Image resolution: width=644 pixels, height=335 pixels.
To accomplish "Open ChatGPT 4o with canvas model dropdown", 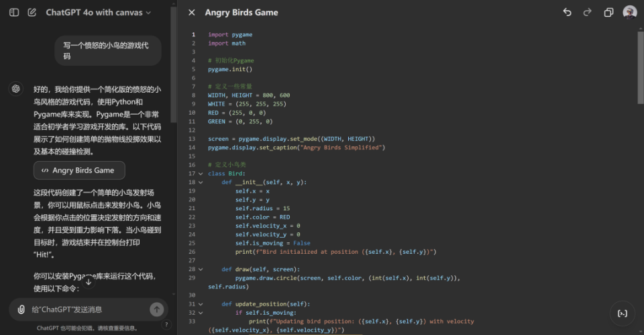I will [x=98, y=12].
